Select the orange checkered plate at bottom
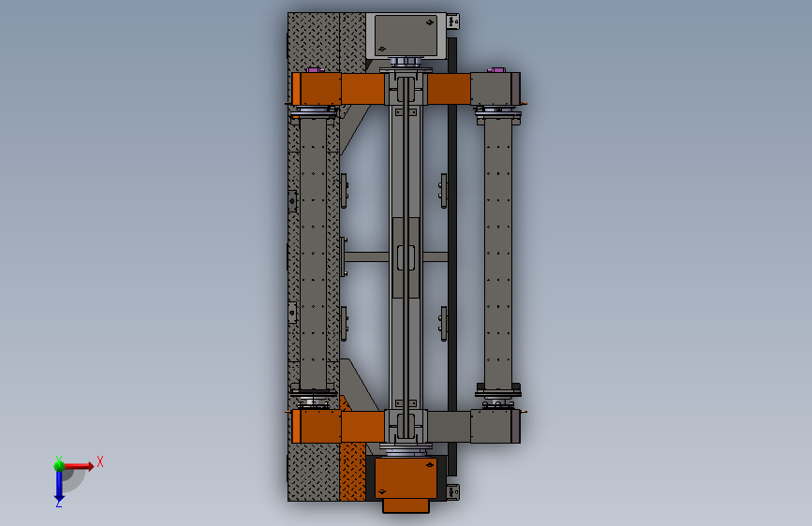The width and height of the screenshot is (812, 526). coord(353,471)
